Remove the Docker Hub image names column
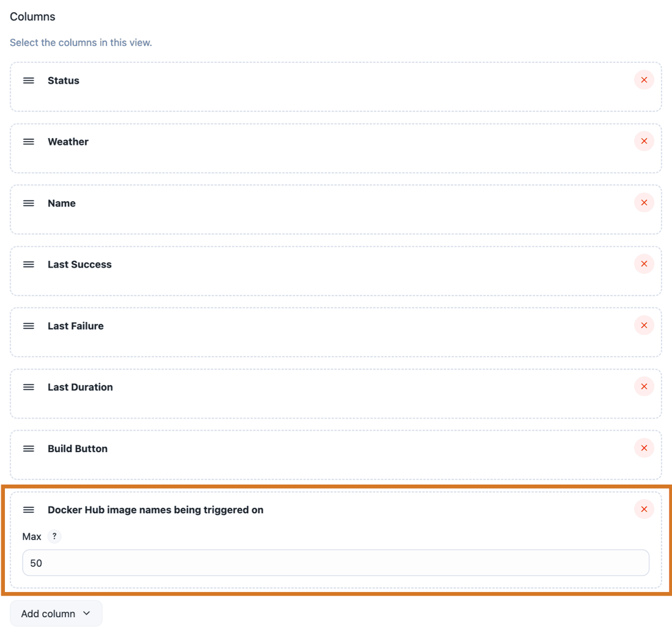Viewport: 672px width, 633px height. (644, 509)
